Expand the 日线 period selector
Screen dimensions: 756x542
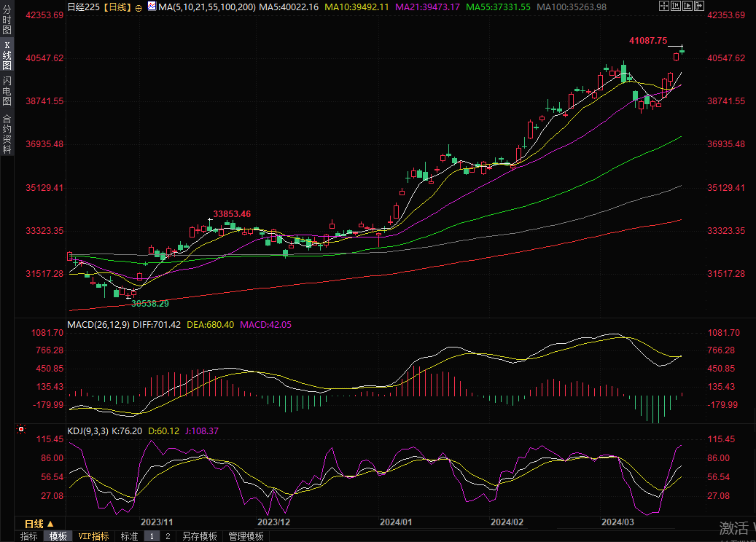click(x=39, y=524)
